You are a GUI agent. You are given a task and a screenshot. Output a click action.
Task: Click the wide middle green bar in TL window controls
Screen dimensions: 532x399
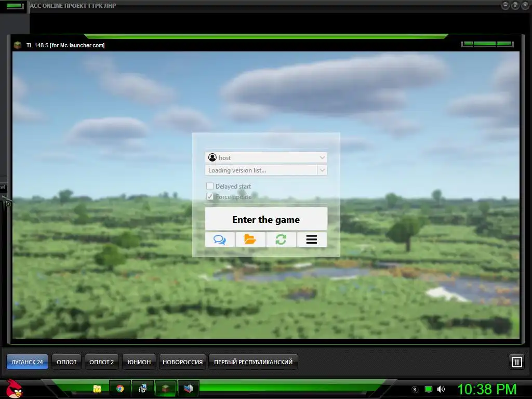(x=485, y=44)
